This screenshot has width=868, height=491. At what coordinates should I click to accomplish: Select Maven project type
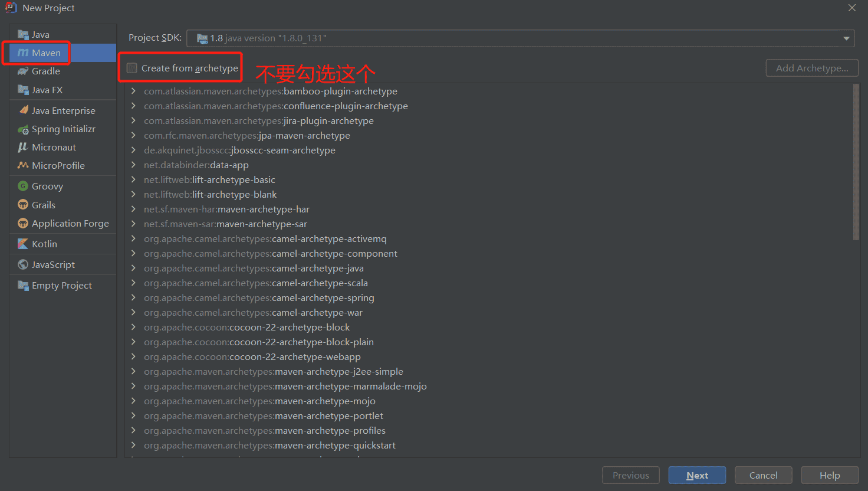[x=63, y=53]
